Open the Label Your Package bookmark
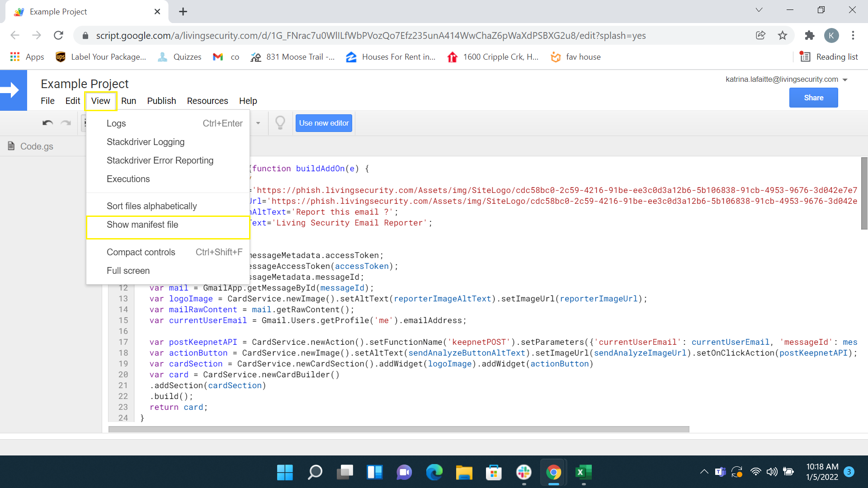Viewport: 868px width, 488px height. tap(101, 57)
